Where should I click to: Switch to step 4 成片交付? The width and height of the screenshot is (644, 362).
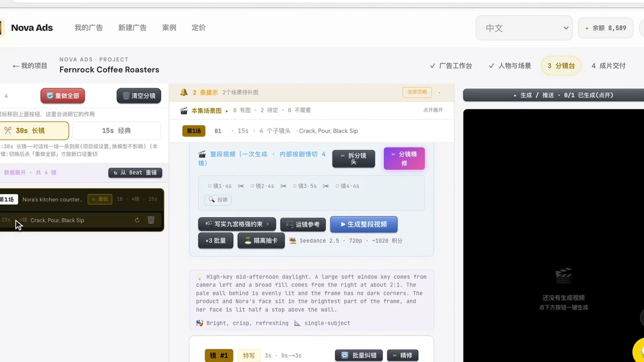point(608,66)
